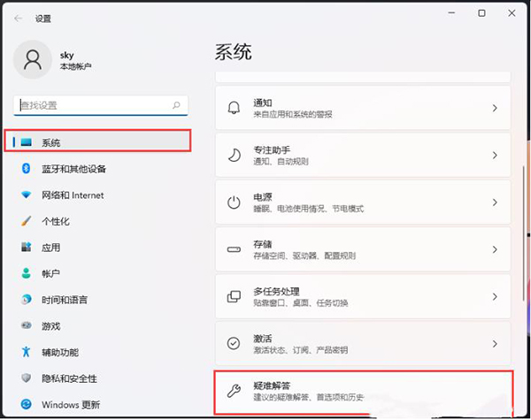The height and width of the screenshot is (420, 531).
Task: Click the Windows 更新 sync icon
Action: point(26,404)
